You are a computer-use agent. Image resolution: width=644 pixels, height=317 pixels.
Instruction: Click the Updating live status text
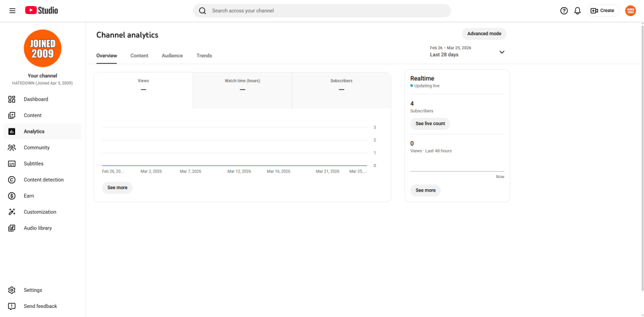[427, 86]
